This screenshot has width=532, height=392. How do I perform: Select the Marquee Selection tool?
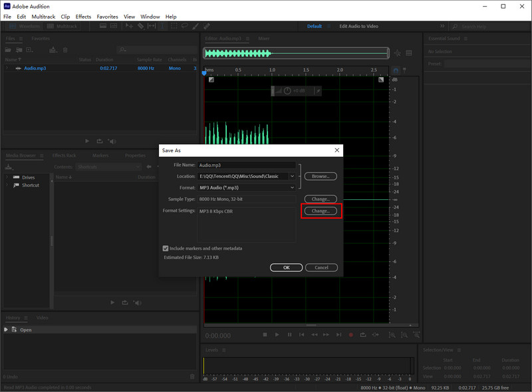(174, 26)
